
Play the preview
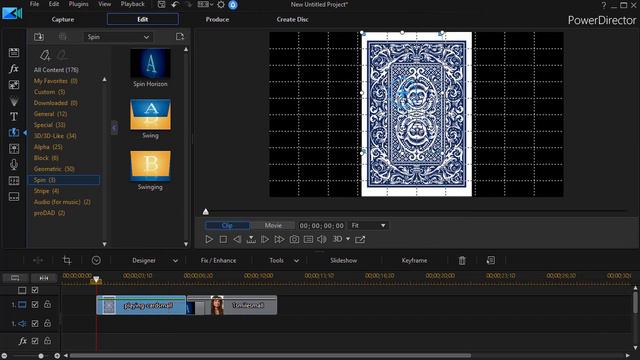coord(209,240)
